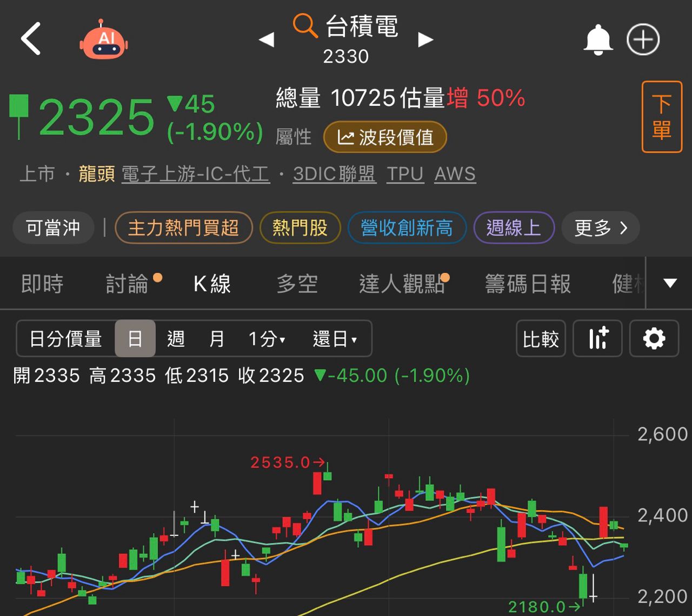
Task: Go to previous stock with left triangle
Action: point(267,39)
